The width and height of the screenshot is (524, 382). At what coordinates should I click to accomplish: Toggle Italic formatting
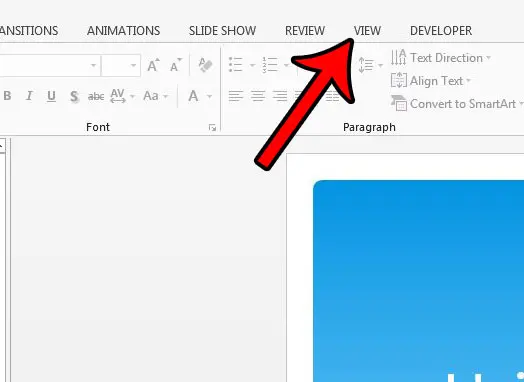(29, 96)
